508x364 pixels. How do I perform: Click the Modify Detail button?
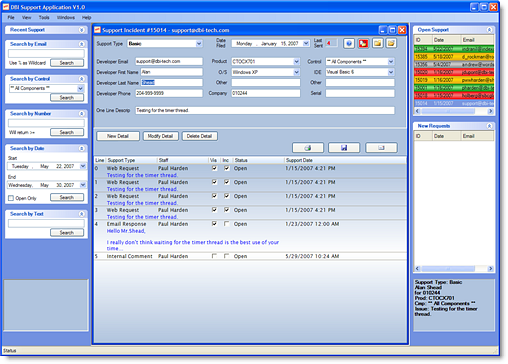click(160, 136)
